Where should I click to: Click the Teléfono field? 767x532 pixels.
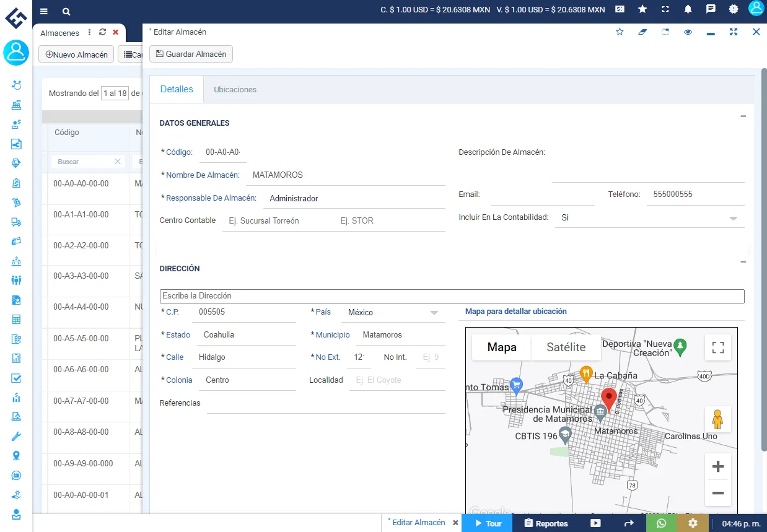[x=695, y=194]
